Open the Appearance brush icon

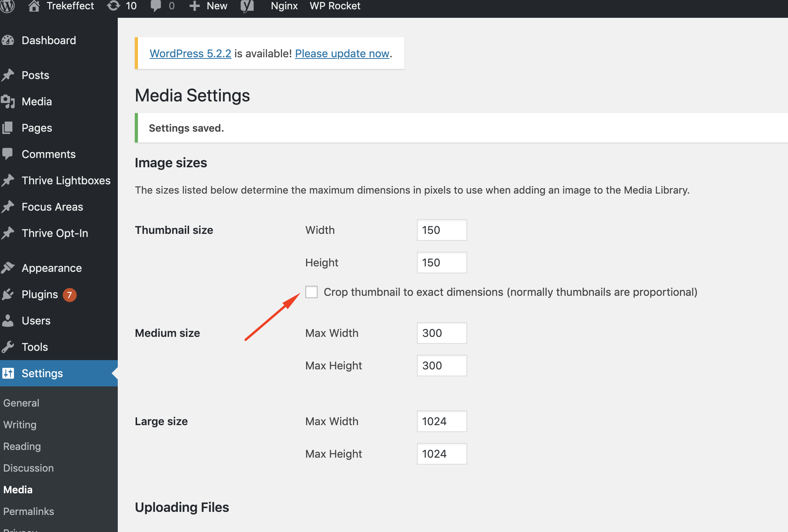[8, 268]
